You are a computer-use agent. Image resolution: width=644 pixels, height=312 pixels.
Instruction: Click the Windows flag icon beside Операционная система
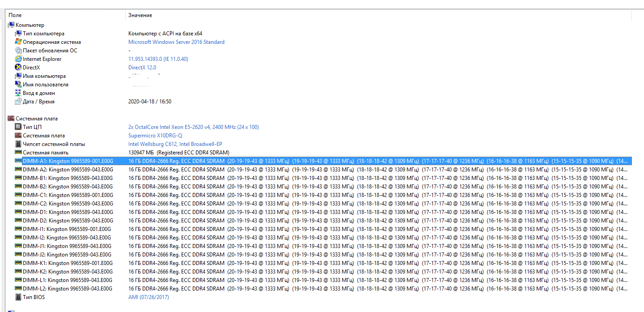pyautogui.click(x=18, y=42)
